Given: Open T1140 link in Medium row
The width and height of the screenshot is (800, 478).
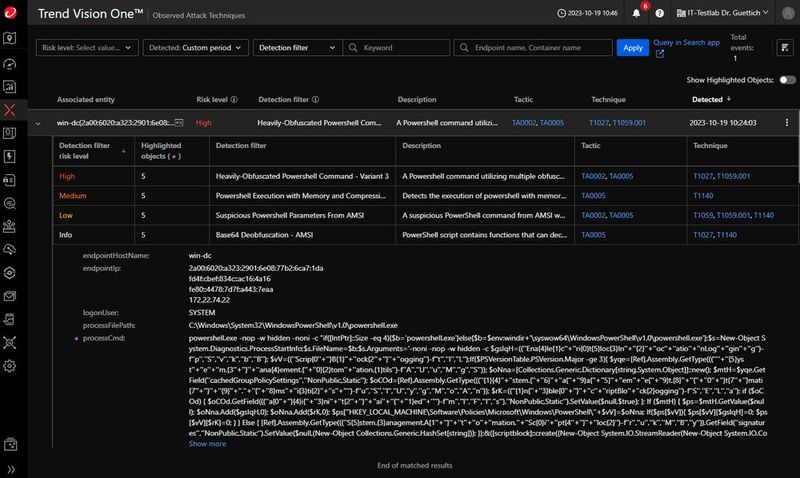Looking at the screenshot, I should [x=703, y=195].
